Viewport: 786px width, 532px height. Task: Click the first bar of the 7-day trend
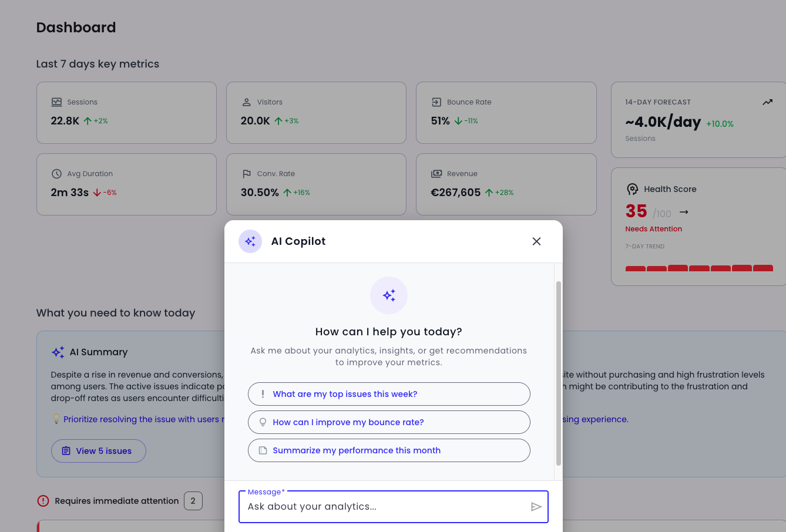point(636,268)
